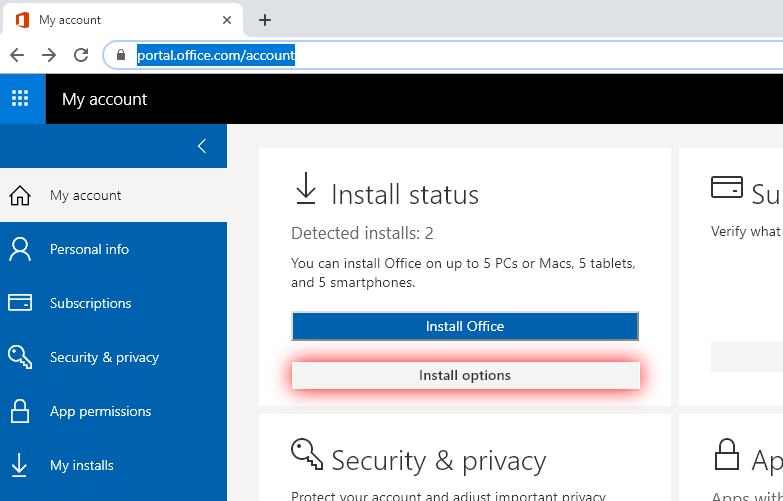The image size is (783, 501).
Task: Click the Install options button
Action: tap(465, 375)
